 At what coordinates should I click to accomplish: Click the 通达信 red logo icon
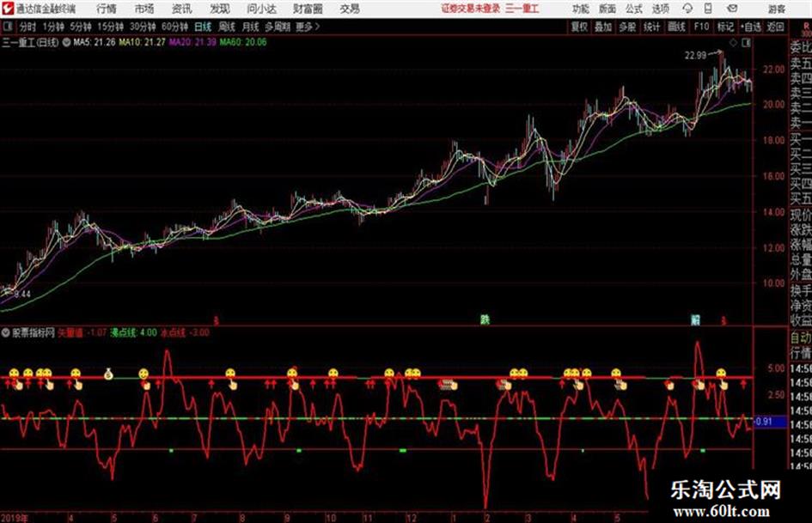coord(8,9)
